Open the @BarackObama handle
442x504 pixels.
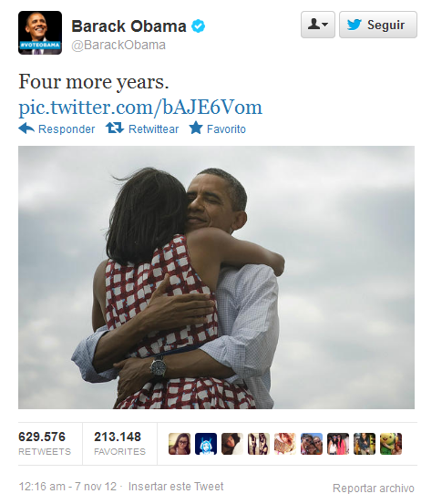click(118, 45)
